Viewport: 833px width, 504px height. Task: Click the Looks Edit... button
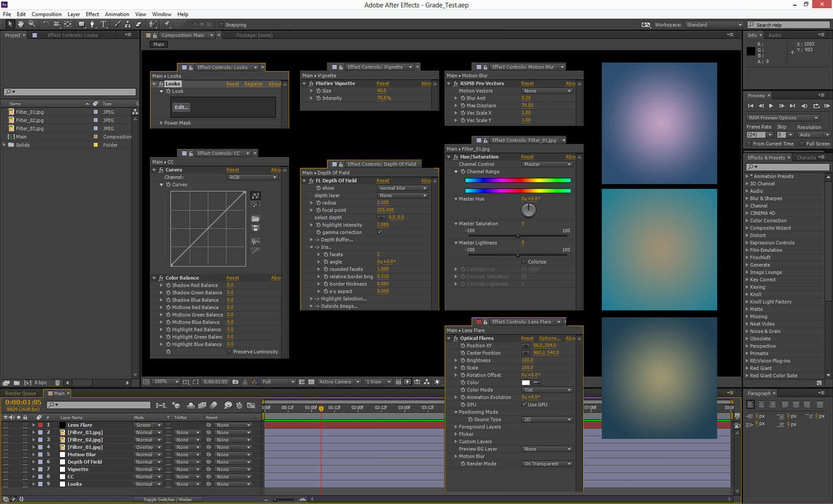pyautogui.click(x=181, y=107)
